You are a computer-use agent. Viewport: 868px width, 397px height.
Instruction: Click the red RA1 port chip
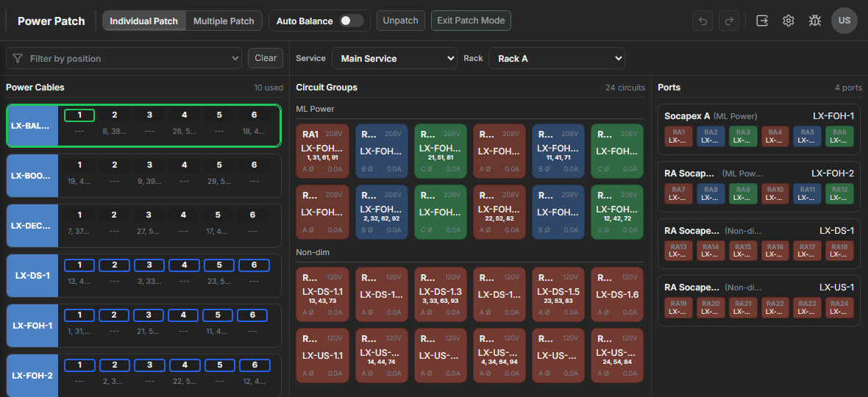678,136
